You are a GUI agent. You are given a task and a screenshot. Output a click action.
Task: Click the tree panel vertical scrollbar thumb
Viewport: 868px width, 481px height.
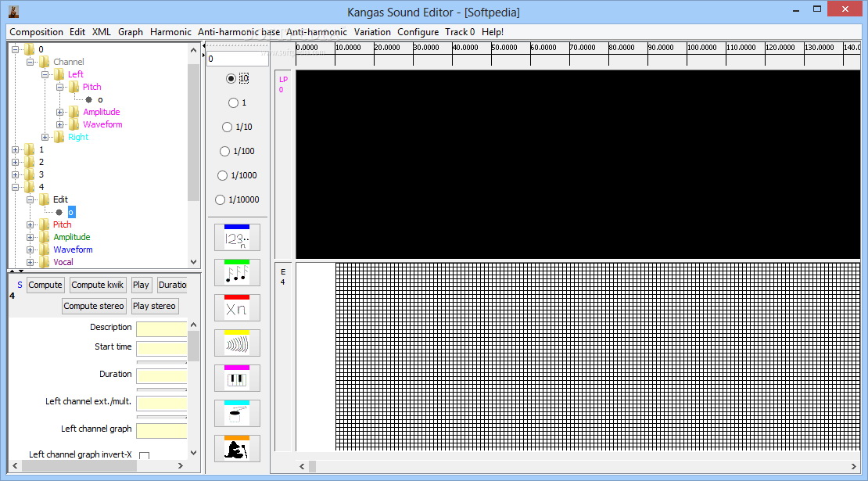click(193, 132)
